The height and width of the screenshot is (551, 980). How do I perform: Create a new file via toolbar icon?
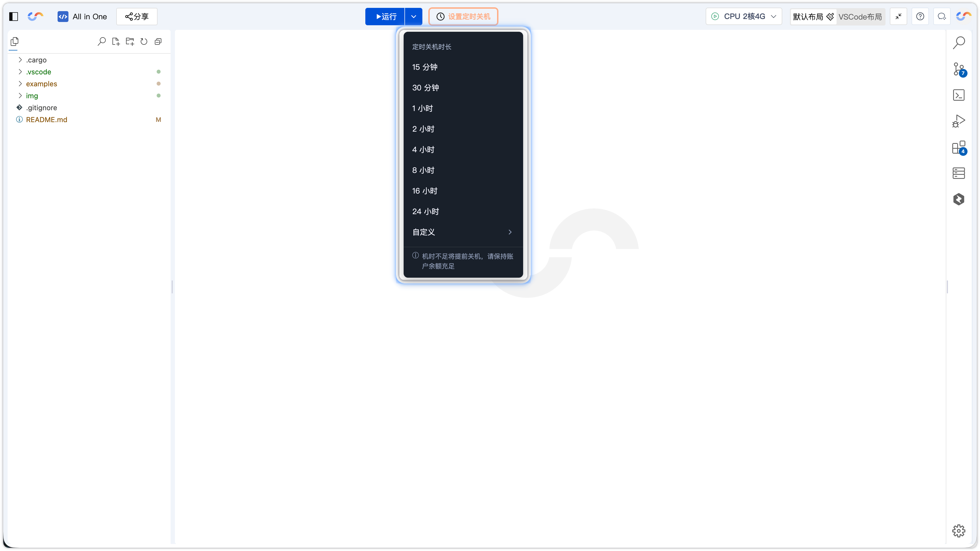pyautogui.click(x=116, y=42)
